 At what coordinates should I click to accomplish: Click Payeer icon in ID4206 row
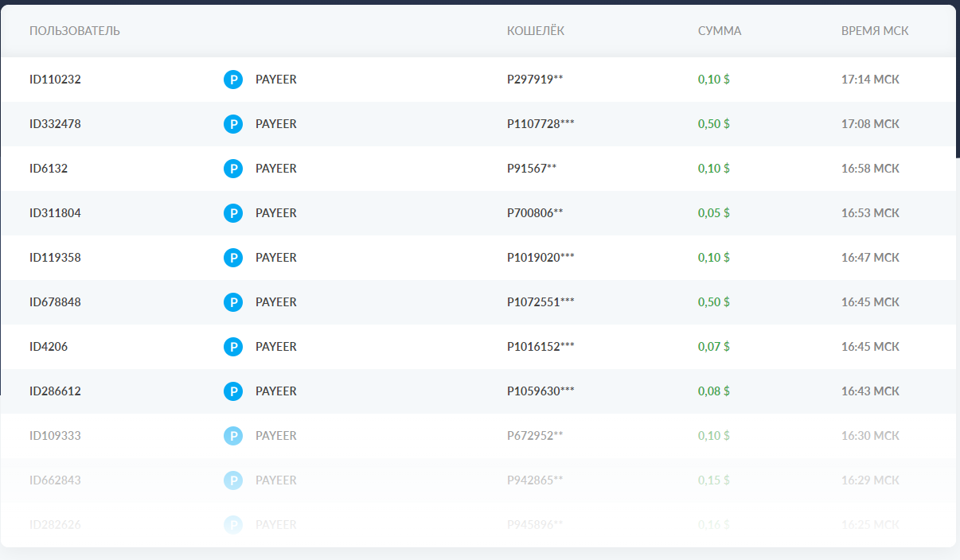tap(232, 347)
